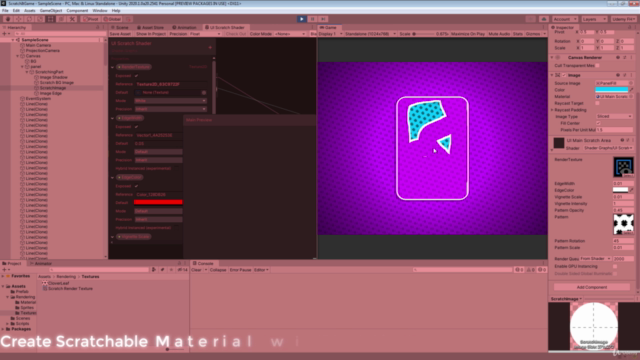
Task: Toggle the Raycast Target checkbox
Action: click(598, 103)
